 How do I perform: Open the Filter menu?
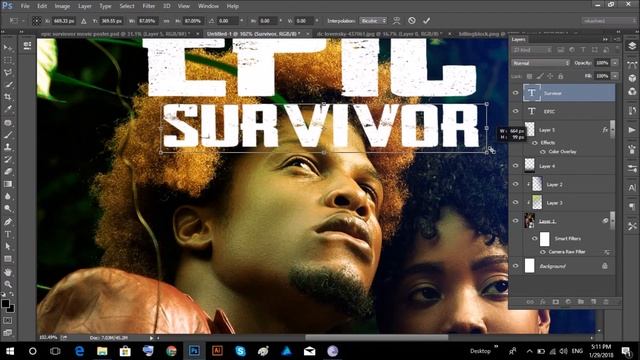[x=149, y=6]
